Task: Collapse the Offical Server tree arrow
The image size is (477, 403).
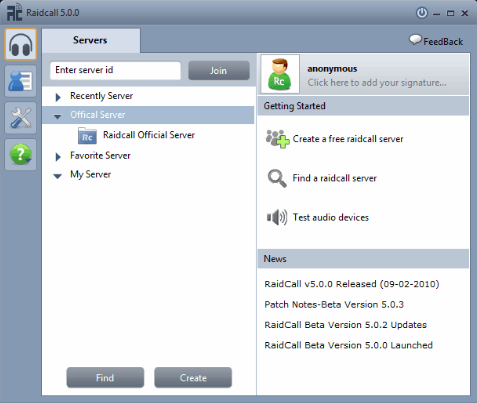Action: (x=57, y=116)
